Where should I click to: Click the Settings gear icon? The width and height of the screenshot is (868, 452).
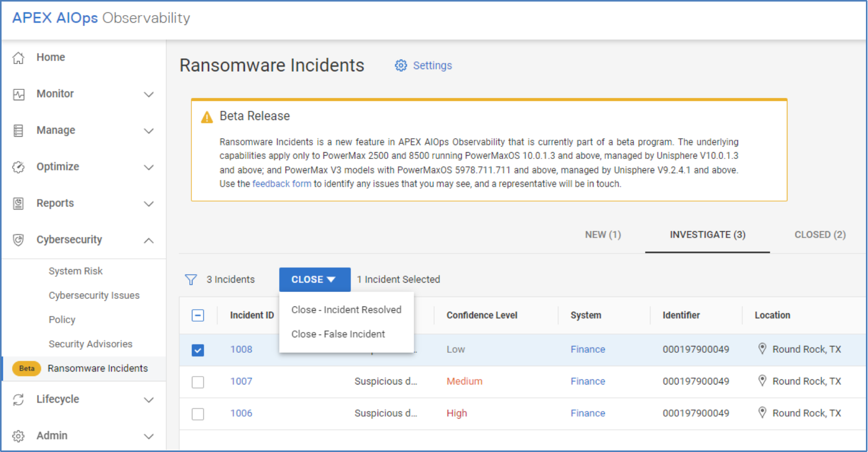(400, 65)
